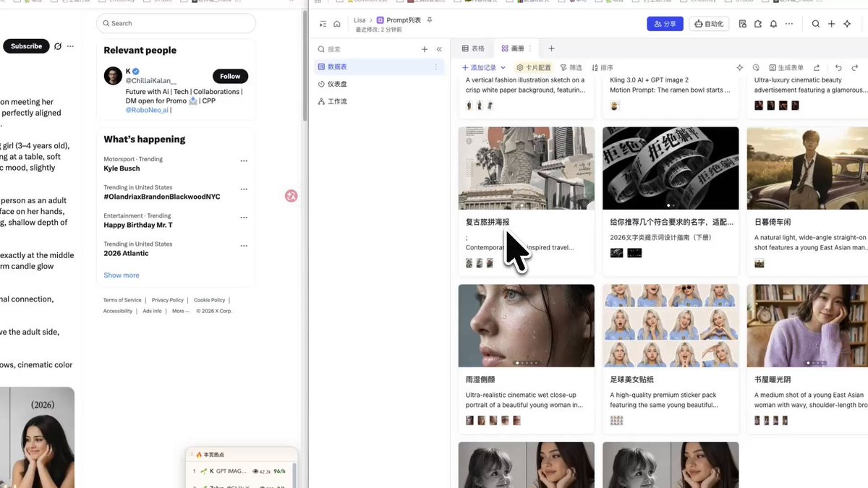Open more options for Happy Birthday Mr. T
868x488 pixels.
click(244, 218)
